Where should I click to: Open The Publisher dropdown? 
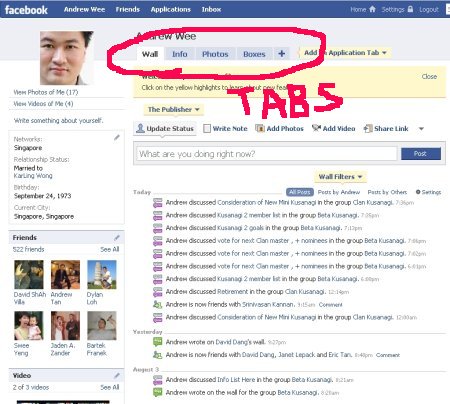(x=174, y=109)
